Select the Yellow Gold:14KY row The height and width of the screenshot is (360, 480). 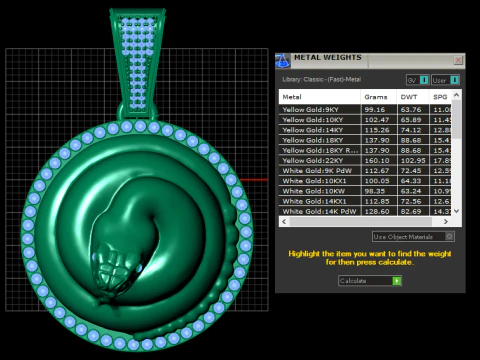365,130
